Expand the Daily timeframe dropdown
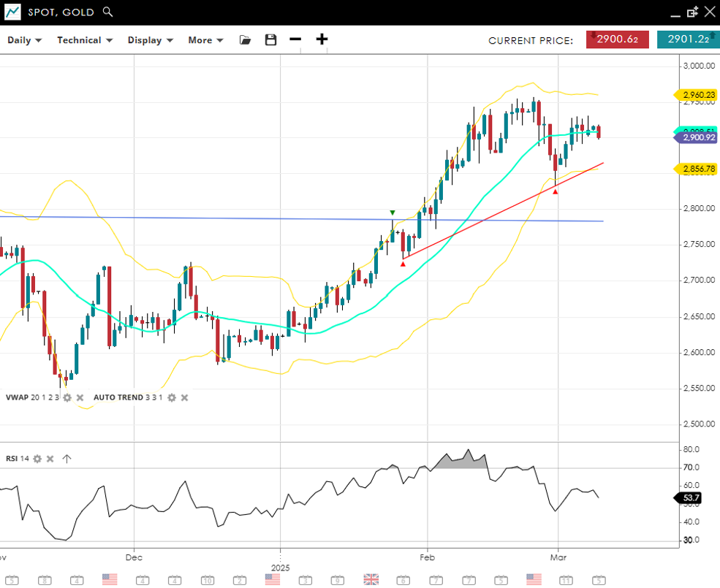 pyautogui.click(x=24, y=40)
